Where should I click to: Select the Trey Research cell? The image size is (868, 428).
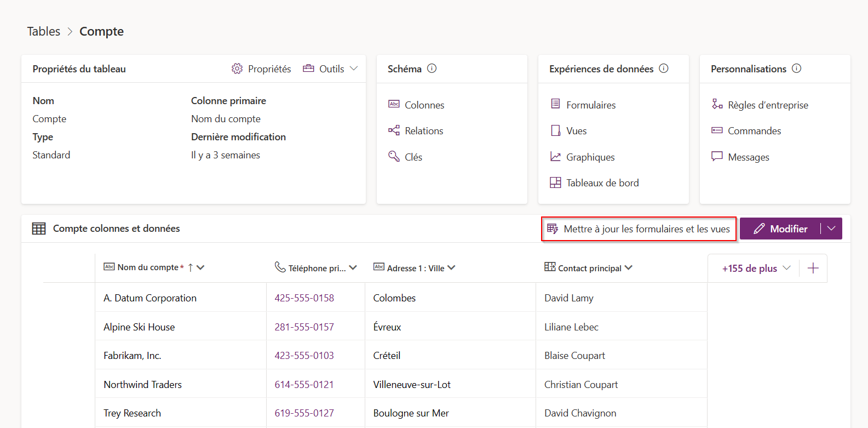[x=181, y=413]
